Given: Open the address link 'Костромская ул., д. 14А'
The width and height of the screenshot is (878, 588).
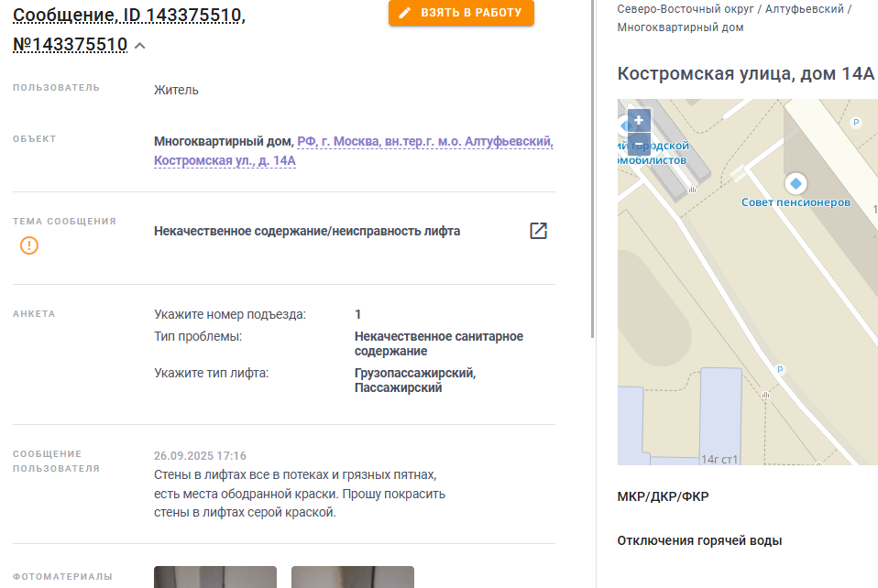Looking at the screenshot, I should click(225, 160).
